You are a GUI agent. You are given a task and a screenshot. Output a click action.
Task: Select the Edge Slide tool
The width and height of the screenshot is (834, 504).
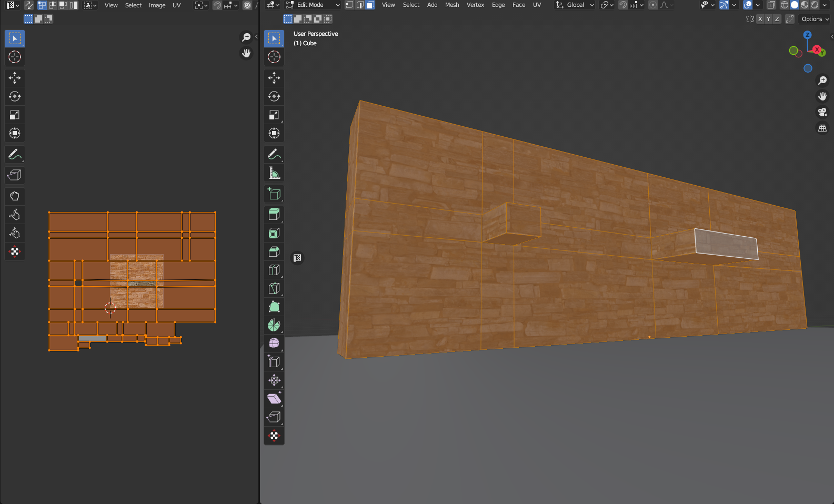click(274, 362)
